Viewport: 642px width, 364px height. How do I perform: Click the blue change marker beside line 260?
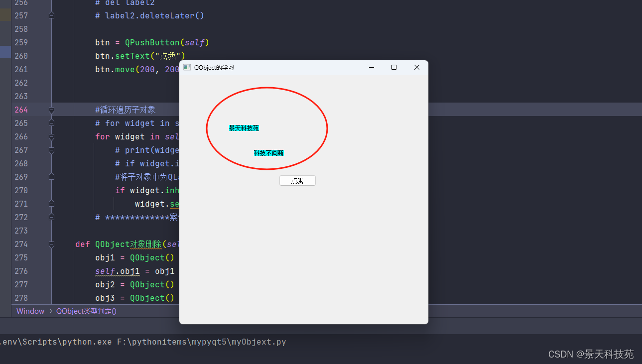[x=5, y=52]
